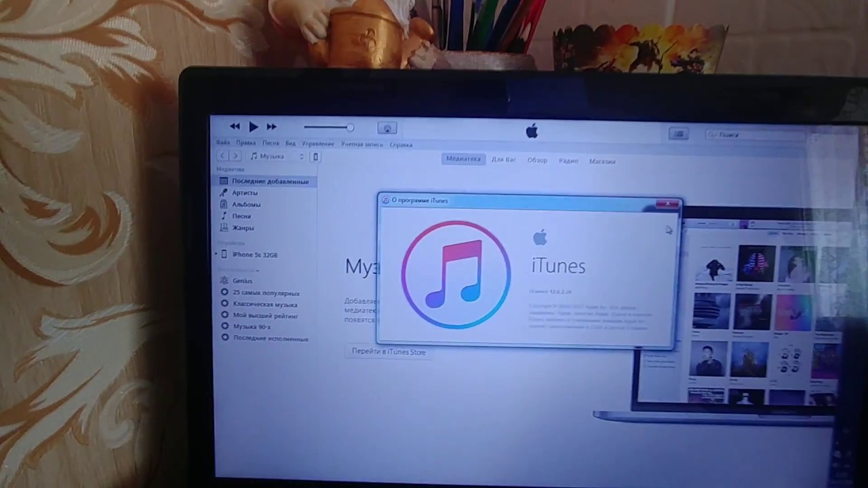
Task: Adjust the volume slider knob
Action: (350, 127)
